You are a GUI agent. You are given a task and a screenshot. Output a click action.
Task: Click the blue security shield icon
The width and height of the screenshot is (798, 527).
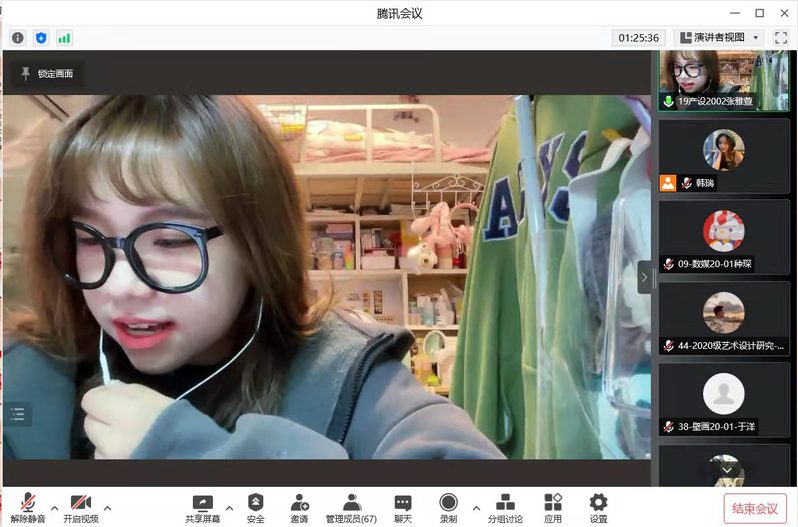pos(41,38)
